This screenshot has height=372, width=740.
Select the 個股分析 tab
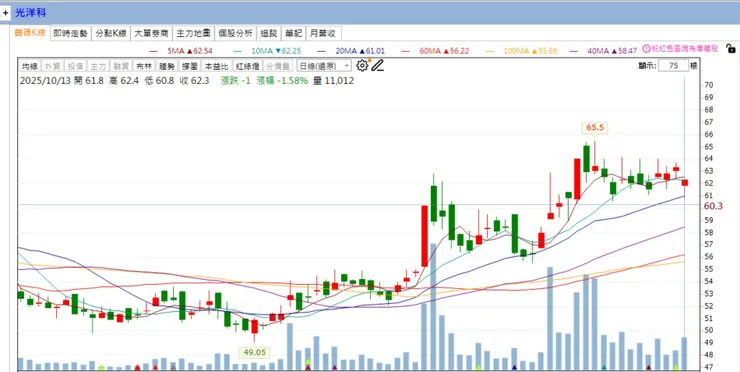[x=235, y=33]
